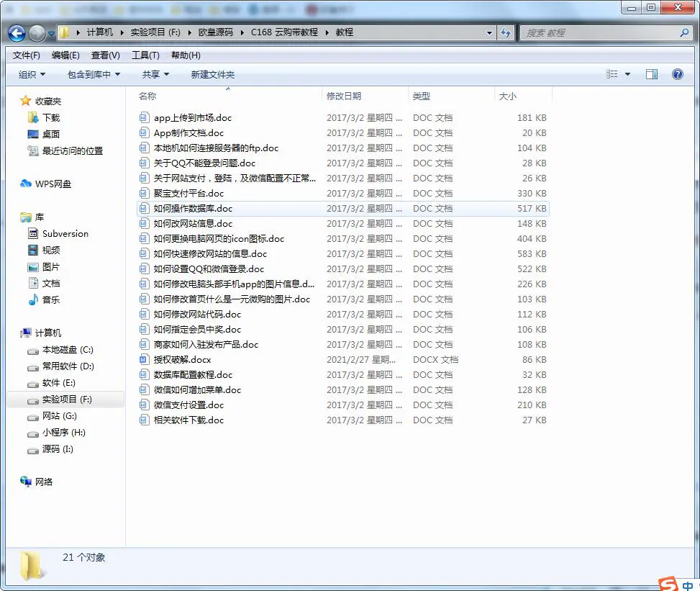700x591 pixels.
Task: Expand the 组织 dropdown menu
Action: (x=32, y=73)
